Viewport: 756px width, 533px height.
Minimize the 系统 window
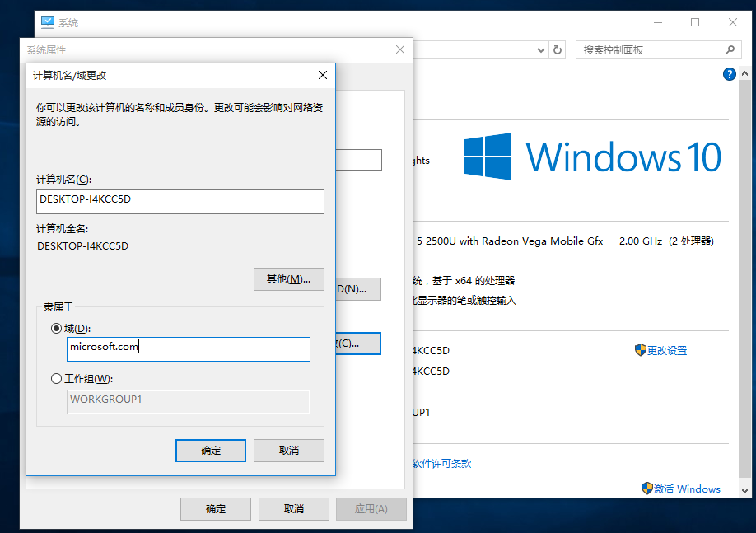click(658, 23)
